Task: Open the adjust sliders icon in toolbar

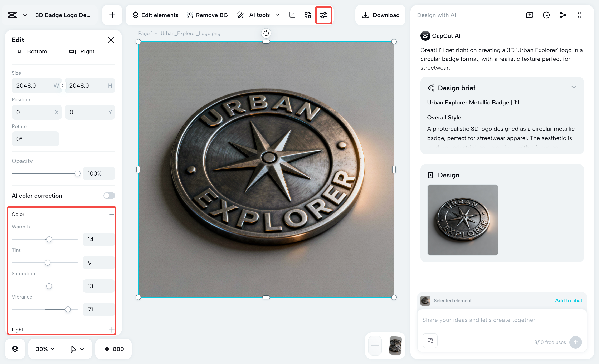Action: pos(323,15)
